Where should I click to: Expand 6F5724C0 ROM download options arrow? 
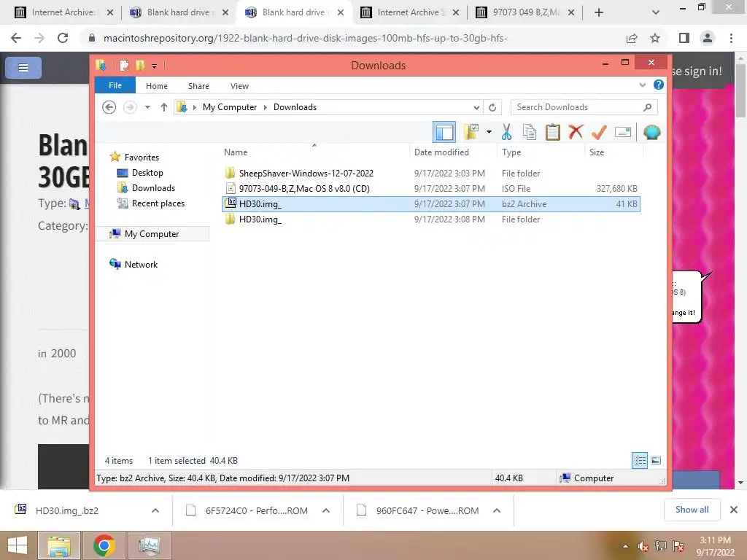click(326, 510)
